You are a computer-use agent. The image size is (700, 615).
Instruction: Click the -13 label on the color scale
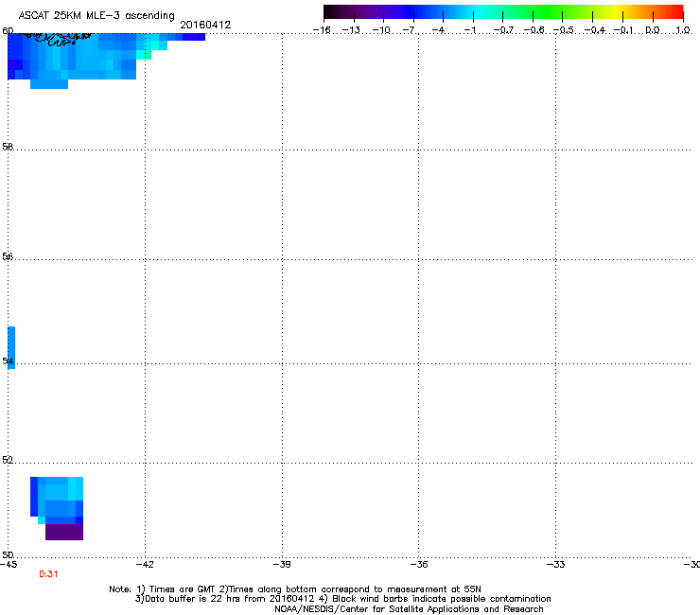pos(351,30)
